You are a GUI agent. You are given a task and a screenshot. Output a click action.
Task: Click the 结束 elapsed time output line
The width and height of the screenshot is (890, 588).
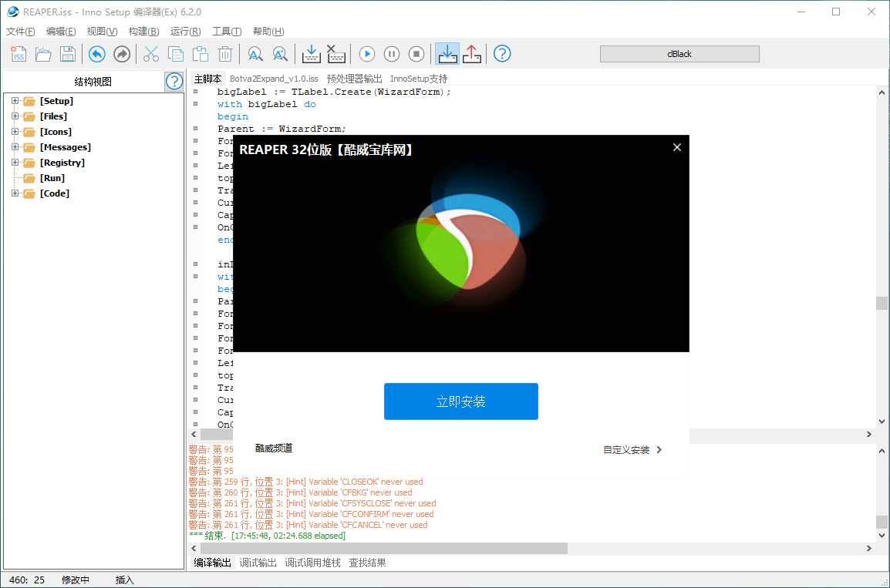pos(267,536)
